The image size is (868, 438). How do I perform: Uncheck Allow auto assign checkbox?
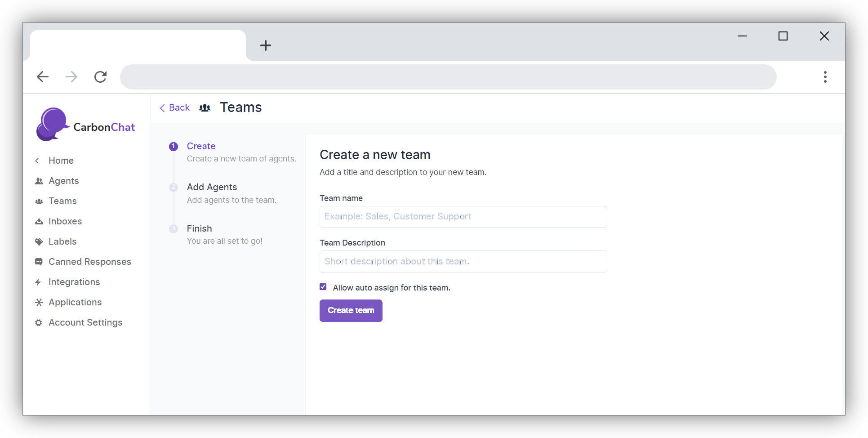coord(323,287)
